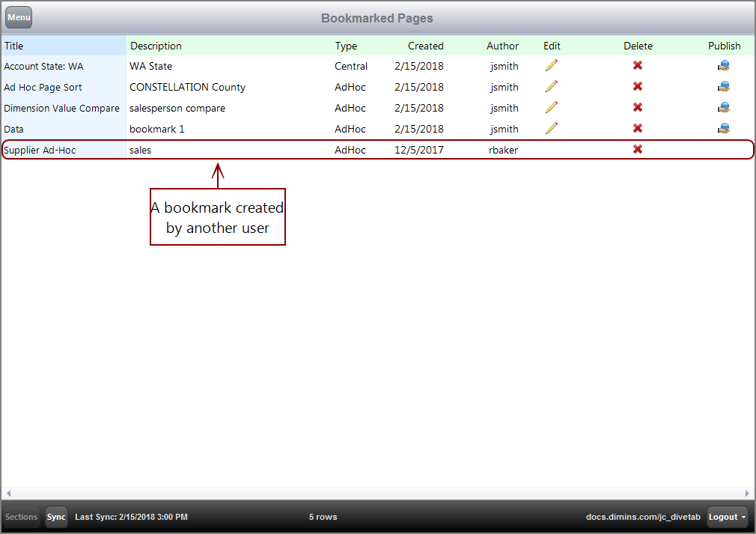Delete the Dimension Value Compare bookmark
The image size is (756, 534).
pos(638,108)
